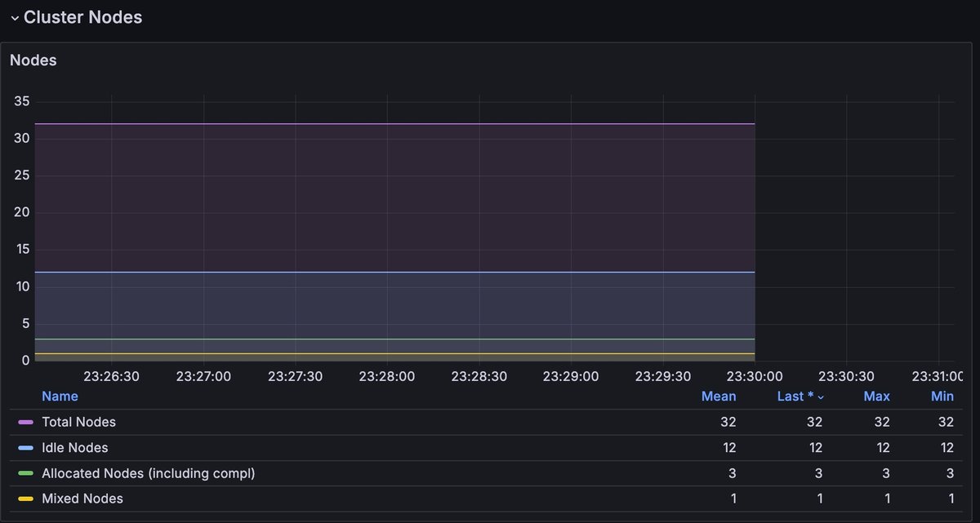Screen dimensions: 980x523
Task: Click the blue Idle Nodes color swatch
Action: 25,448
